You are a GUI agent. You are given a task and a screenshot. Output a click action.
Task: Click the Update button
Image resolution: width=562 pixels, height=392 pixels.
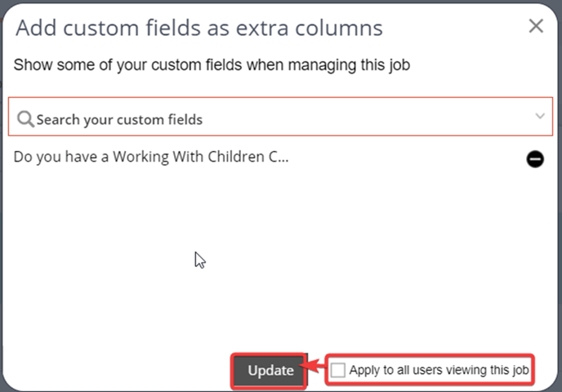coord(270,371)
